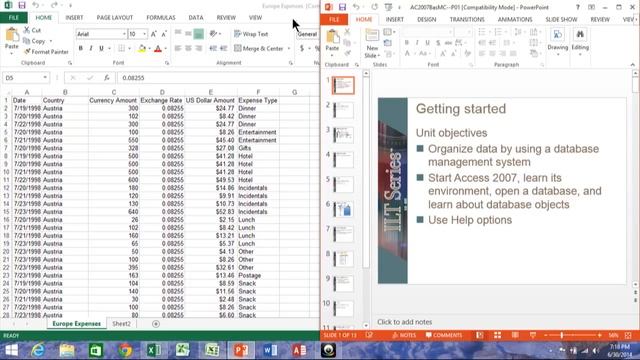Select Format Painter in Excel
Viewport: 640px width, 360px height.
click(46, 52)
